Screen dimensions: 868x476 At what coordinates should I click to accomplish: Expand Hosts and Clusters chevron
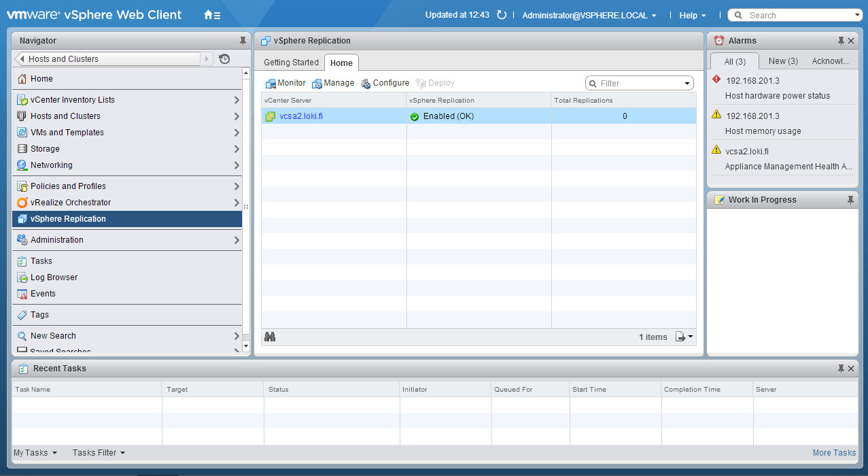[237, 116]
